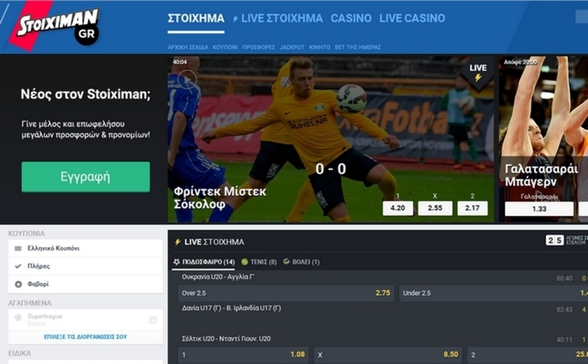Select odds 4.20 for home win
The width and height of the screenshot is (588, 364).
tap(398, 208)
